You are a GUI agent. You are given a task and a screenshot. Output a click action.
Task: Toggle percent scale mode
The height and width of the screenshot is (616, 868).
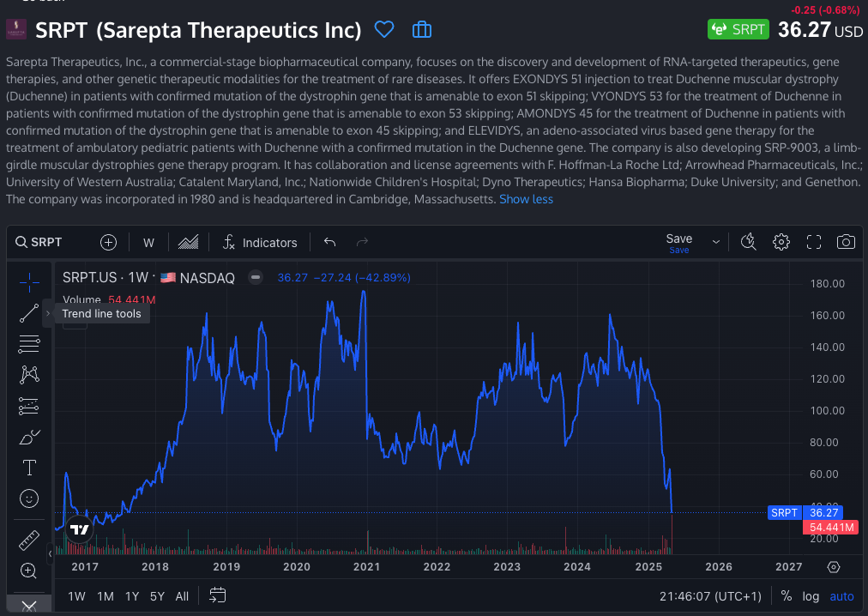[787, 596]
